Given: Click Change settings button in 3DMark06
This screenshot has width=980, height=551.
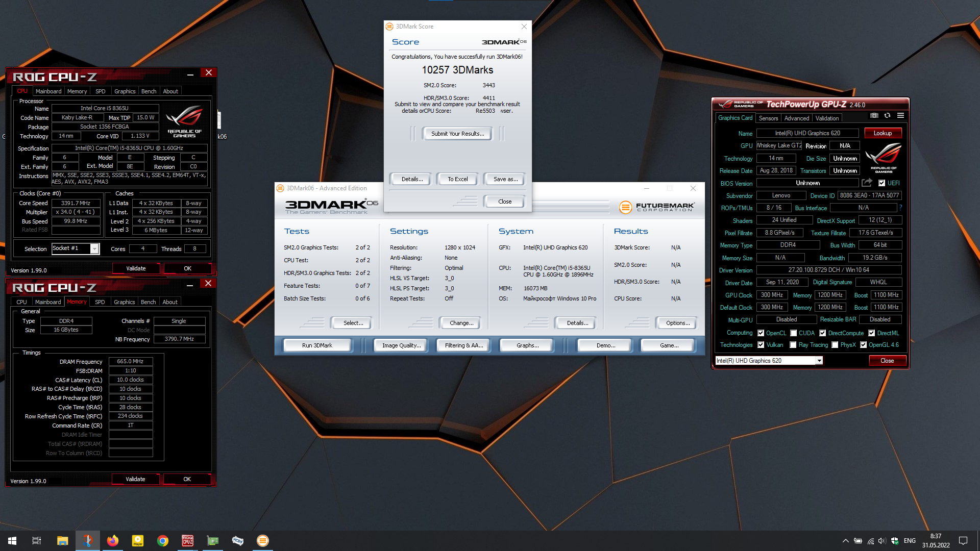Looking at the screenshot, I should coord(461,323).
